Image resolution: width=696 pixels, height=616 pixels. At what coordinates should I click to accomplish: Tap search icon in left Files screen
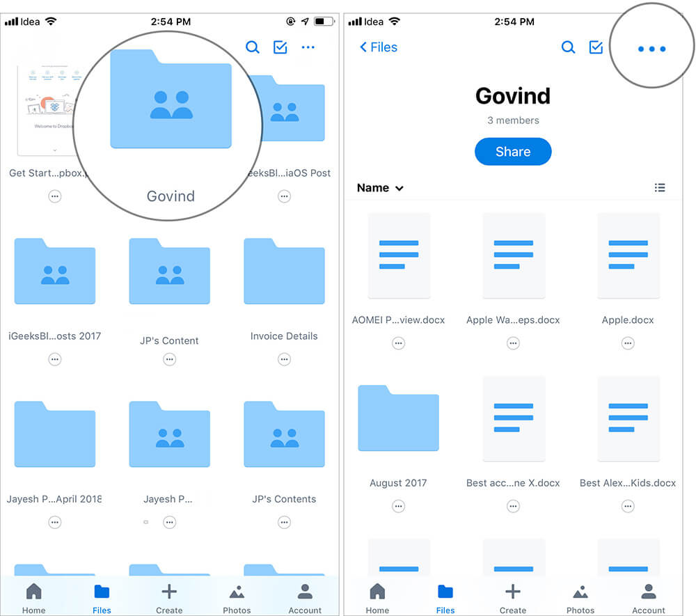[x=253, y=47]
